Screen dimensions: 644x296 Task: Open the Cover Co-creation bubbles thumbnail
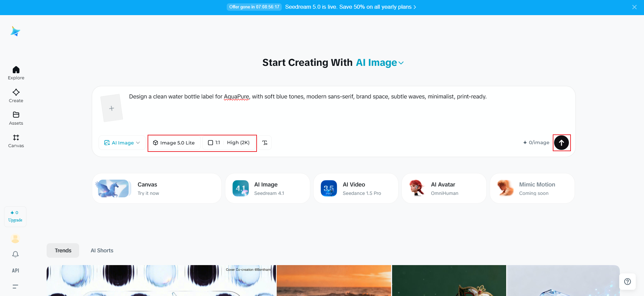click(161, 281)
